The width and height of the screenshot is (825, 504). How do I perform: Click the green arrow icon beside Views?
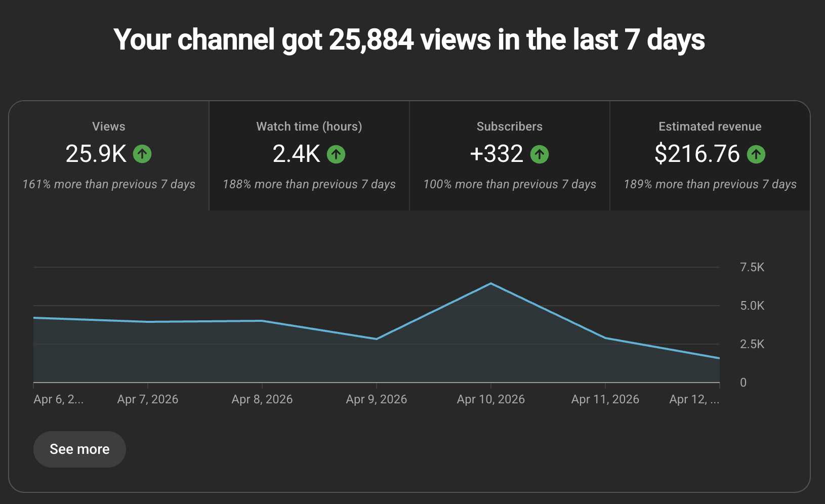click(143, 154)
